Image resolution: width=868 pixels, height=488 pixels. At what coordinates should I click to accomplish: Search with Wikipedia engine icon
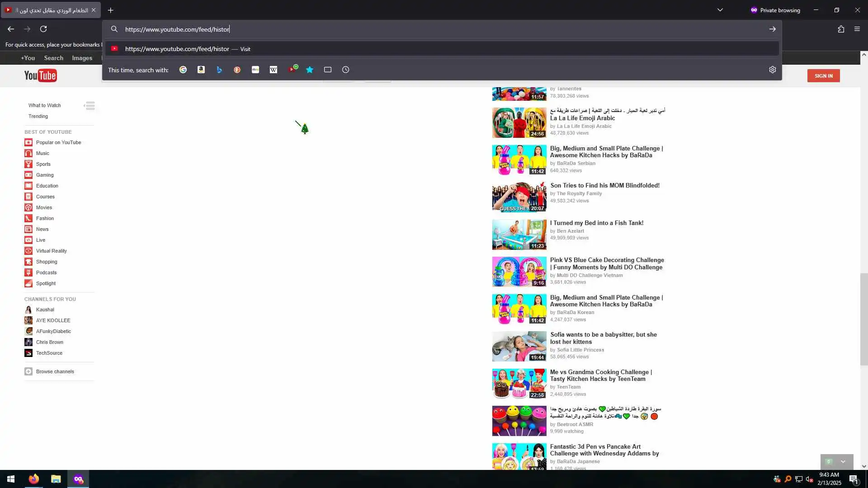(x=274, y=70)
